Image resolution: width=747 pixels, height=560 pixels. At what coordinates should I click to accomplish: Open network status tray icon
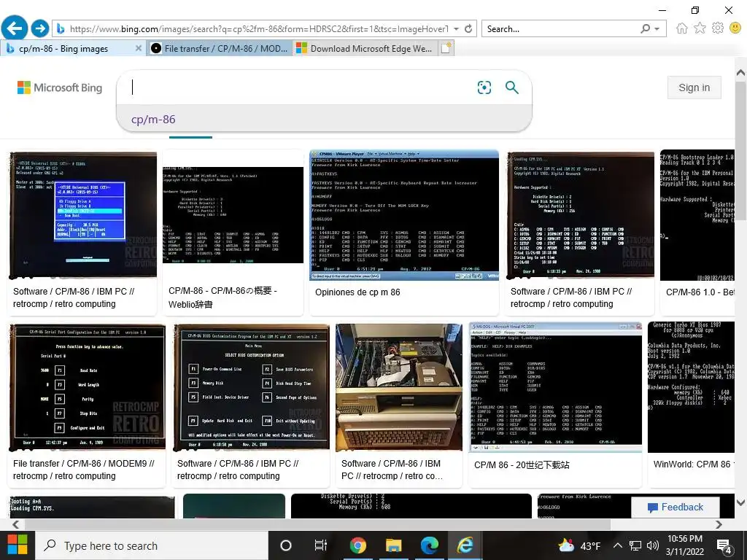pos(635,545)
